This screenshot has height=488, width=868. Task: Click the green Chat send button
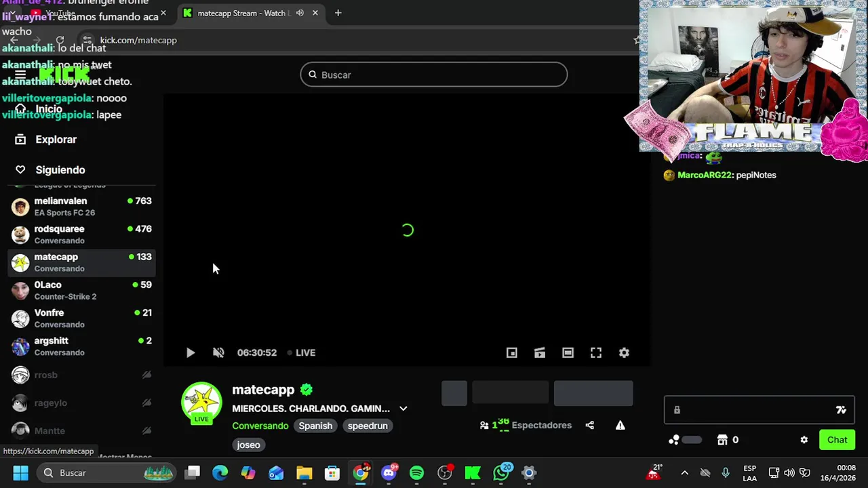[837, 440]
